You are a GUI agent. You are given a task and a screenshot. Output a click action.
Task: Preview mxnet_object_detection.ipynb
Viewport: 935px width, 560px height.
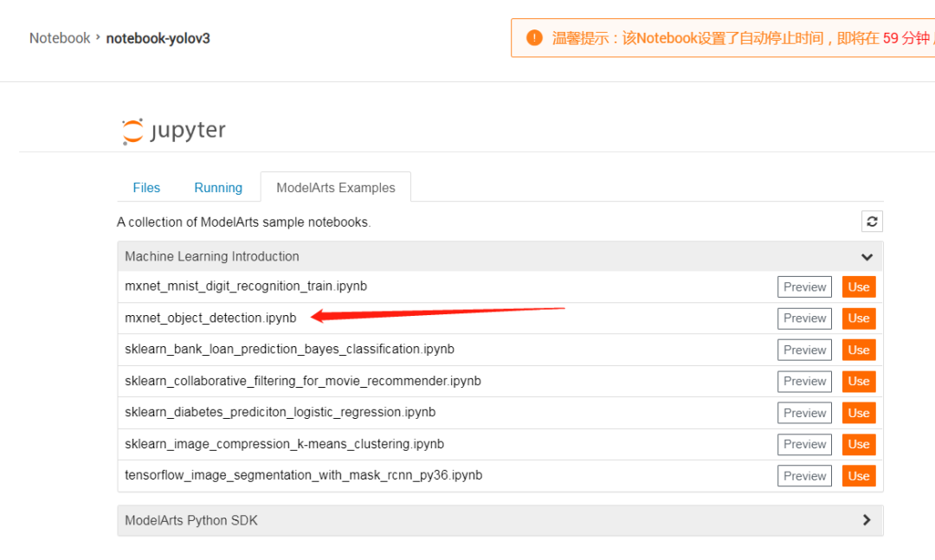[804, 319]
